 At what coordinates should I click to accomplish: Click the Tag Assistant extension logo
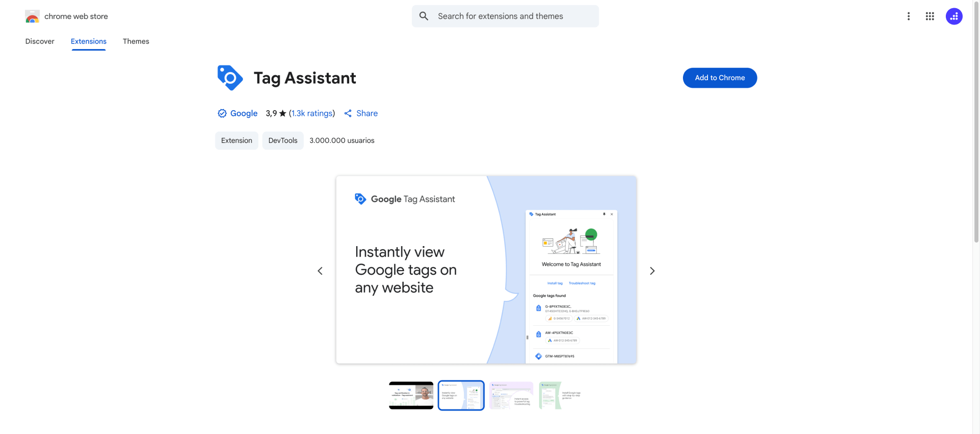[230, 78]
